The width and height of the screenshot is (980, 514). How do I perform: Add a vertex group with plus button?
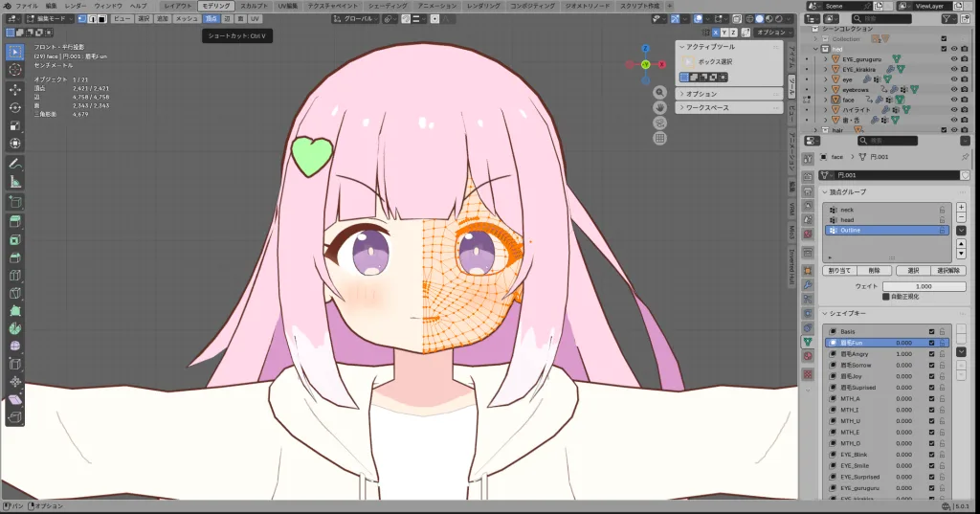pyautogui.click(x=961, y=207)
